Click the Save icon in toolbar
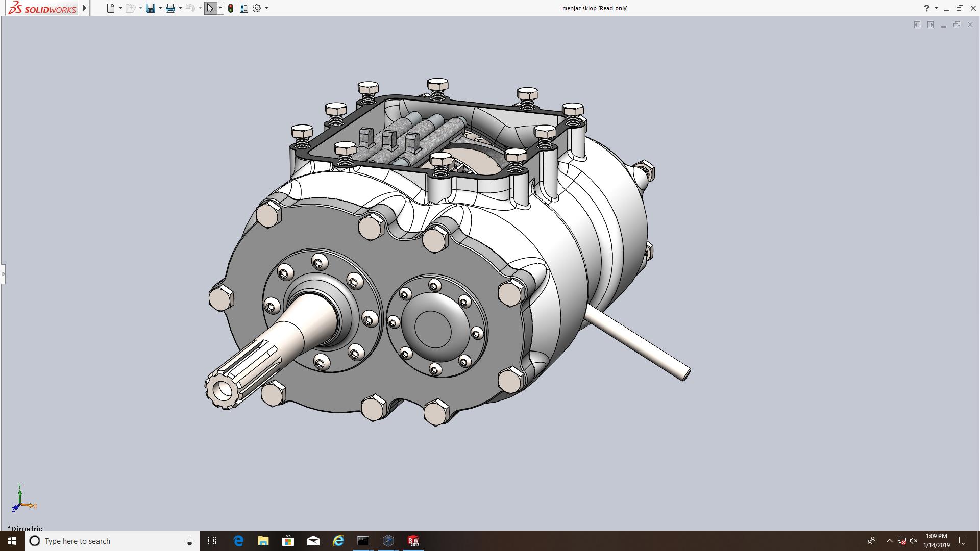The height and width of the screenshot is (551, 980). click(150, 8)
